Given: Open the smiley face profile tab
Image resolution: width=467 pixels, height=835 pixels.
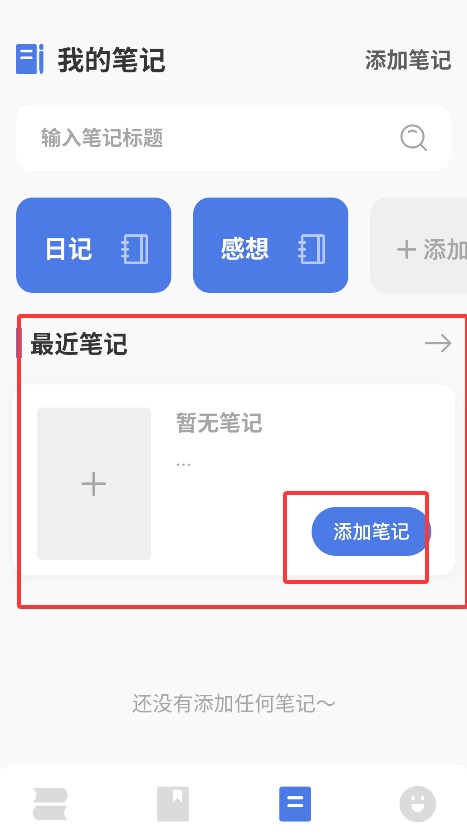Looking at the screenshot, I should (418, 804).
